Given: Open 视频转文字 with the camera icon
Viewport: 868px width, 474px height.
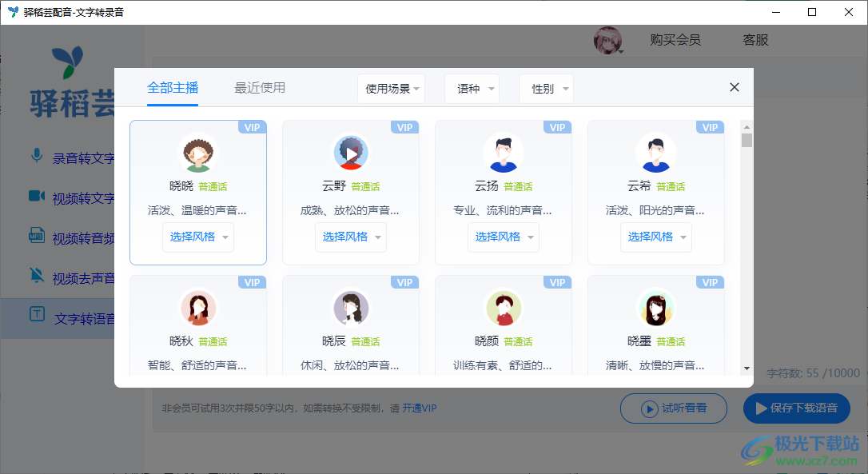Looking at the screenshot, I should click(36, 197).
